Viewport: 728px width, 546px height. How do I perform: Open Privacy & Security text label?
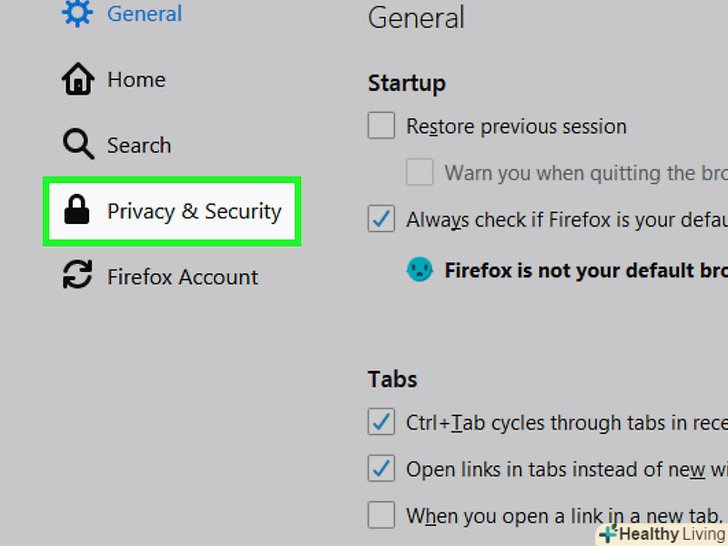pos(194,211)
